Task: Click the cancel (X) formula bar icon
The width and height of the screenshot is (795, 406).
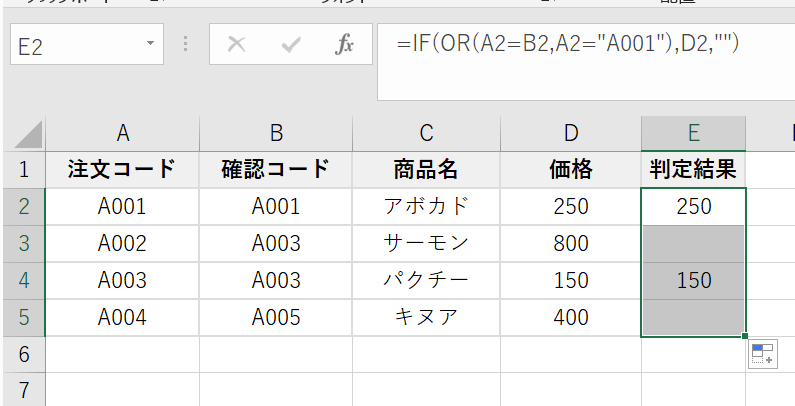Action: (237, 45)
